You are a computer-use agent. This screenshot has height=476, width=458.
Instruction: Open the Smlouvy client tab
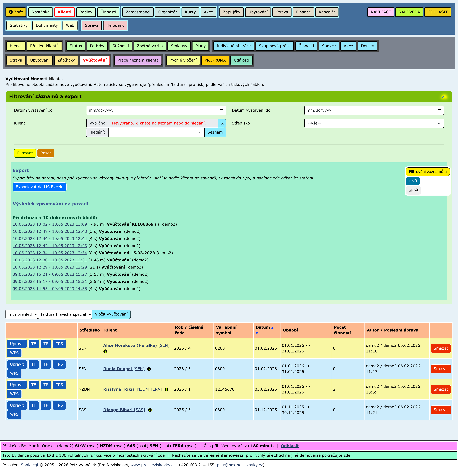coord(179,46)
